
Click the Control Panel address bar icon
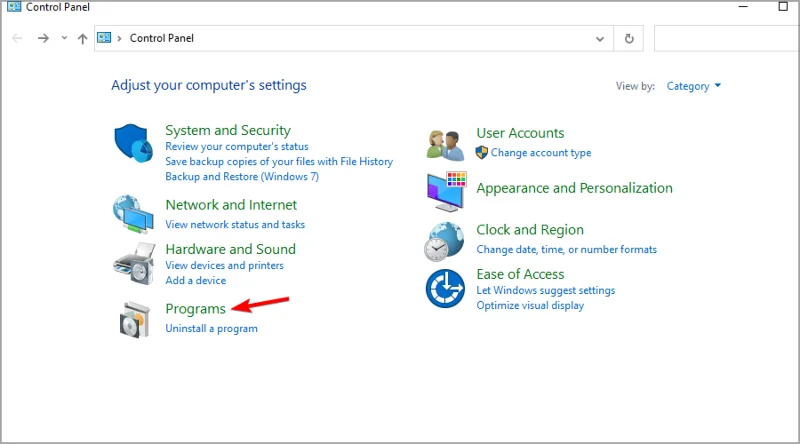pos(104,38)
